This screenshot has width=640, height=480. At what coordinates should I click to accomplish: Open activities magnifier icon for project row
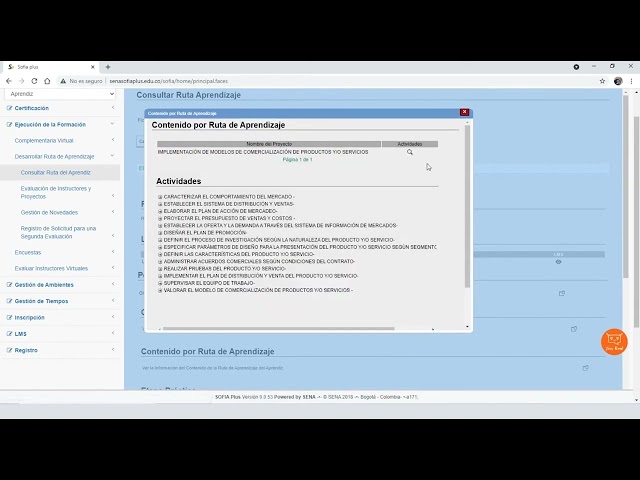pyautogui.click(x=409, y=152)
